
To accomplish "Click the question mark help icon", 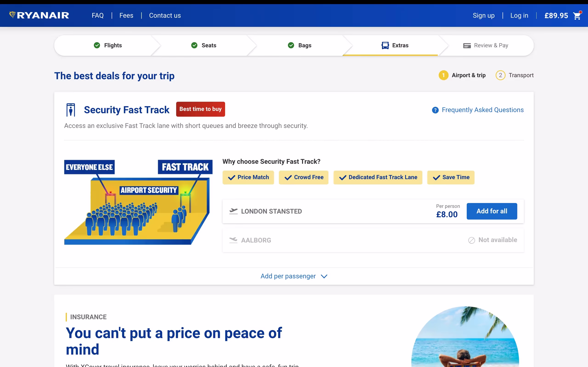I will click(x=435, y=110).
